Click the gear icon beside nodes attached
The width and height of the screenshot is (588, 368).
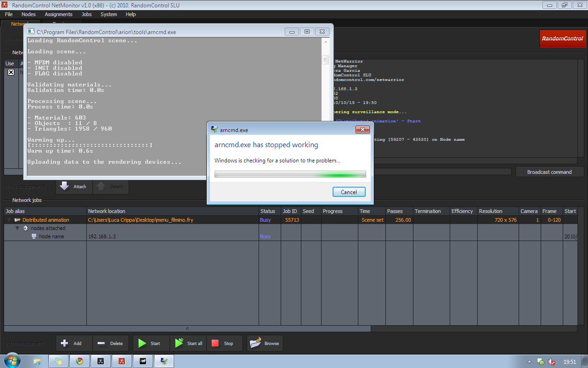point(26,228)
